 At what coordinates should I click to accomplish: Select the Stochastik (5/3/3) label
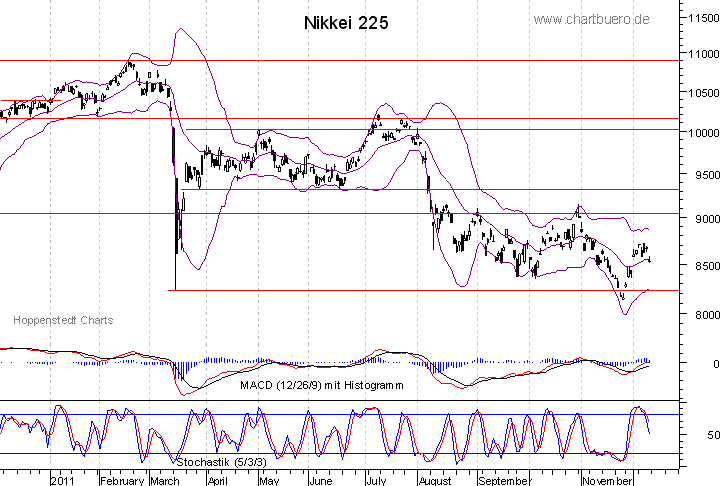[221, 462]
